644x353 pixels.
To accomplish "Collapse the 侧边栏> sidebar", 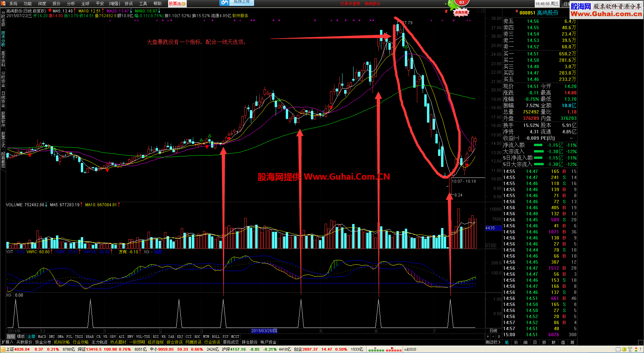I will (493, 342).
